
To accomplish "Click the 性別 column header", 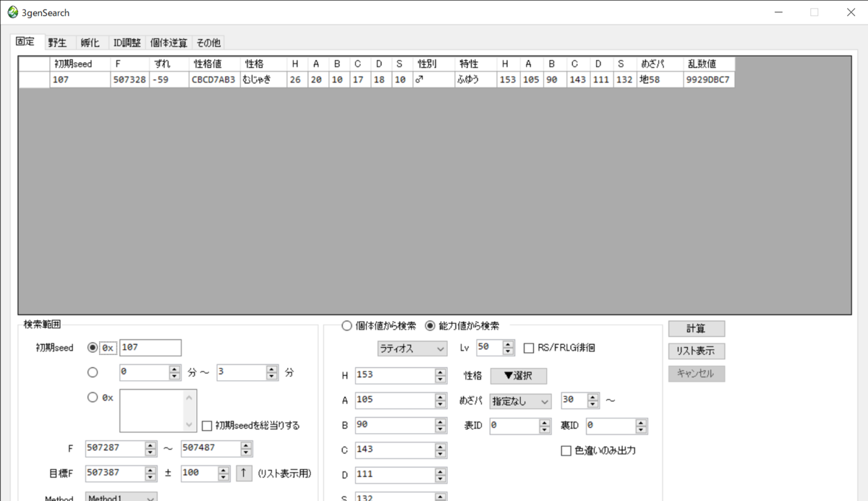I will pyautogui.click(x=433, y=64).
